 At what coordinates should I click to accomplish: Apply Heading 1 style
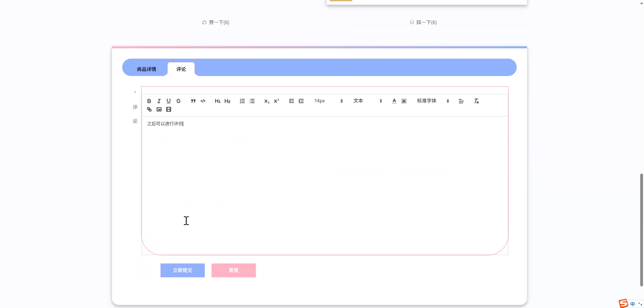click(x=217, y=101)
